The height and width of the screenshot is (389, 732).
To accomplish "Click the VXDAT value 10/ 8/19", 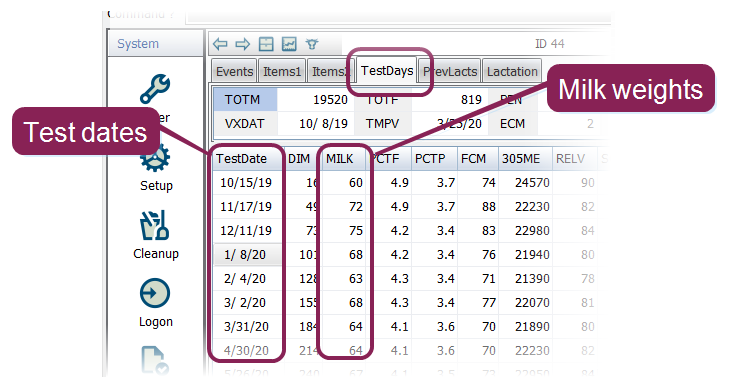I will (x=323, y=124).
